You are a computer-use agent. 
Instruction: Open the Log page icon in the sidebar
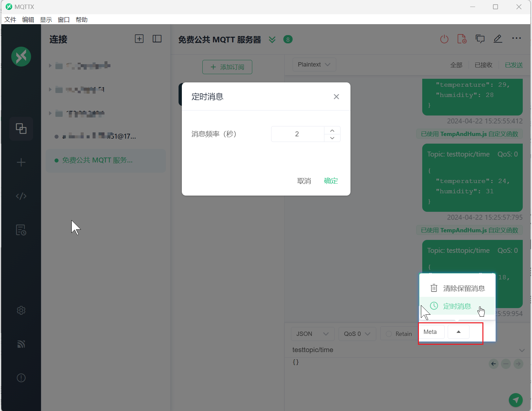coord(21,230)
